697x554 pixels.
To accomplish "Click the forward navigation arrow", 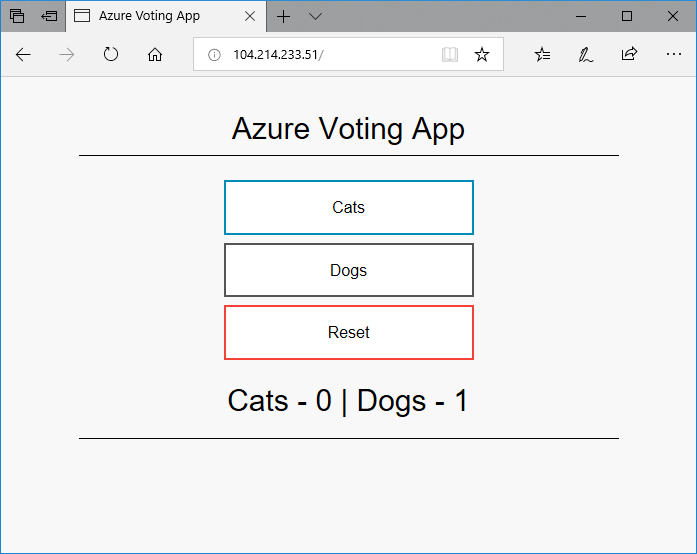I will pos(67,55).
